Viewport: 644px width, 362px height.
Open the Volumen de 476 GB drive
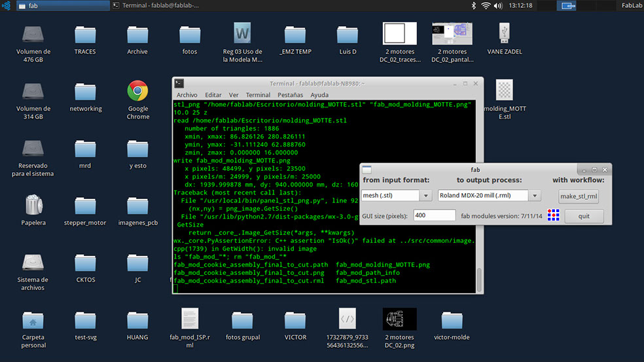[x=33, y=34]
